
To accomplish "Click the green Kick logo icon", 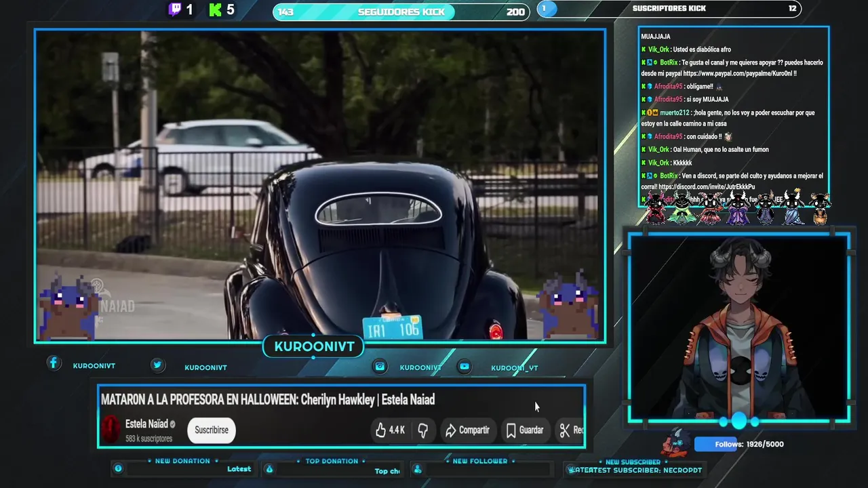I will (216, 9).
